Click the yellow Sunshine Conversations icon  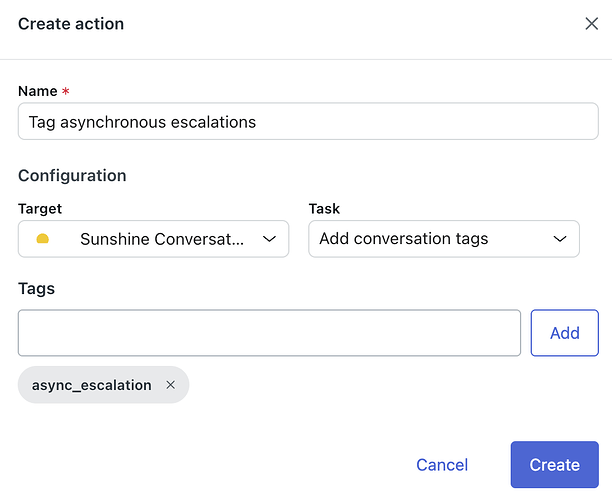[43, 239]
